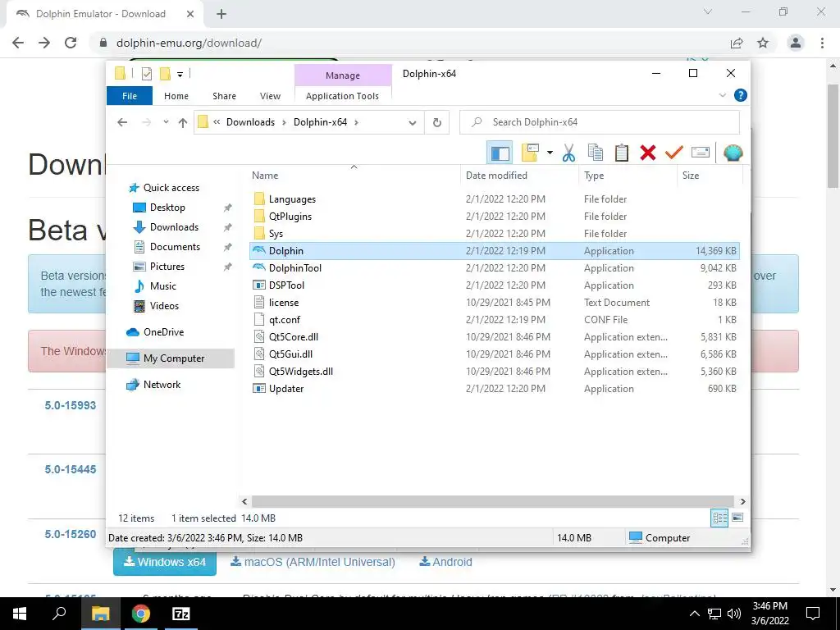Viewport: 840px width, 630px height.
Task: Open the View ribbon tab
Action: [270, 96]
